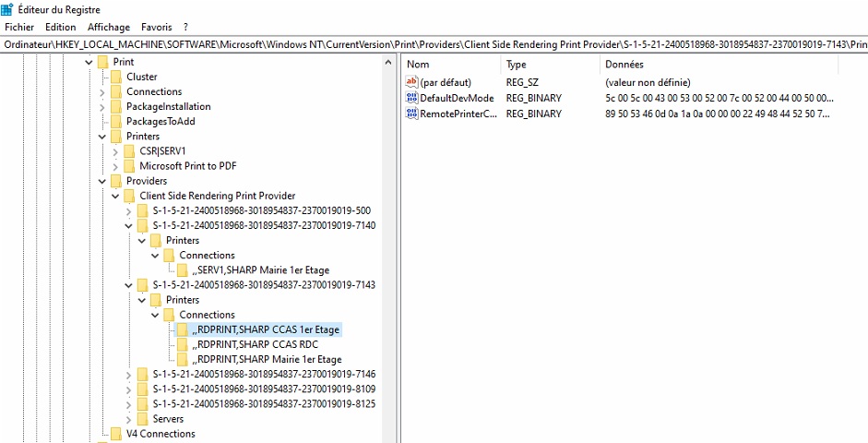The image size is (868, 443).
Task: Open the Fichier menu
Action: pyautogui.click(x=18, y=28)
